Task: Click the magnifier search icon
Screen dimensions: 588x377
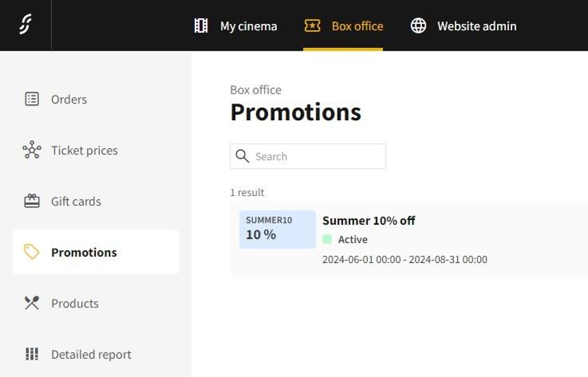Action: [x=242, y=156]
